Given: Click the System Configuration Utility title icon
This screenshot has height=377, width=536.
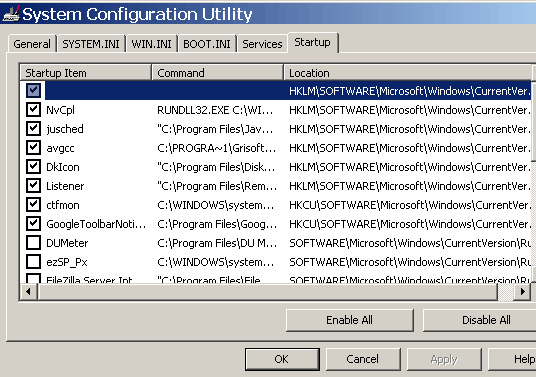Looking at the screenshot, I should click(x=11, y=14).
